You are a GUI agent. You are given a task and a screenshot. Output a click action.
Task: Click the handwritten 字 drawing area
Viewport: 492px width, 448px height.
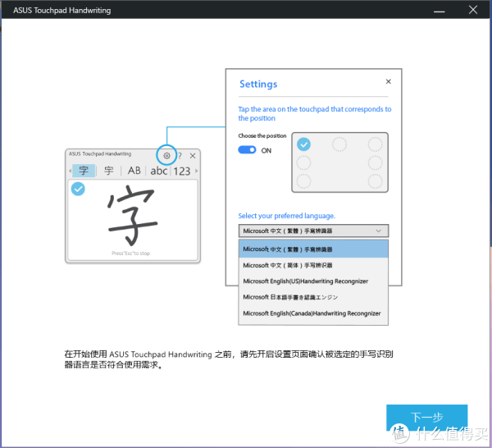(x=133, y=220)
